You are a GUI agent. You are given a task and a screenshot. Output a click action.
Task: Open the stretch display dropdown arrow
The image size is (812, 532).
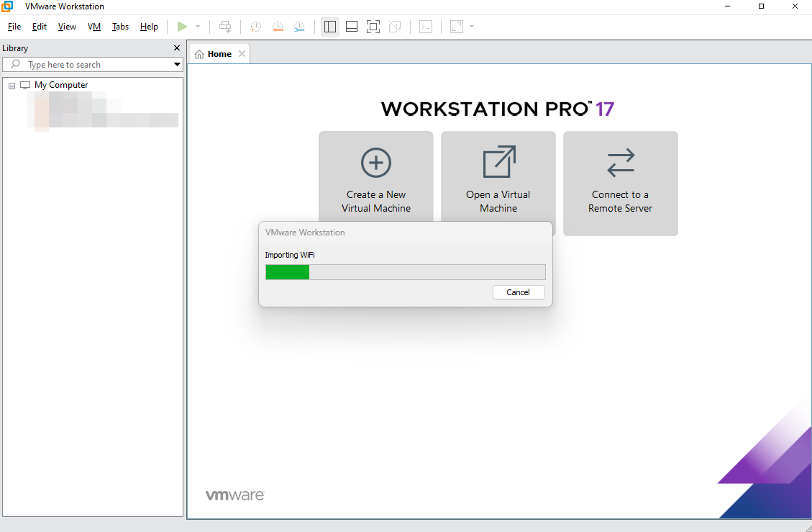tap(472, 27)
